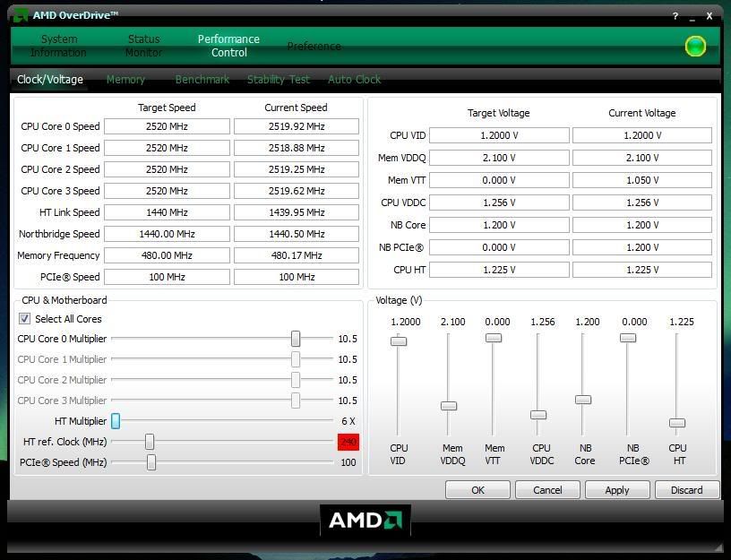The height and width of the screenshot is (560, 731).
Task: Open the Stability Test sub-tab
Action: [x=279, y=79]
